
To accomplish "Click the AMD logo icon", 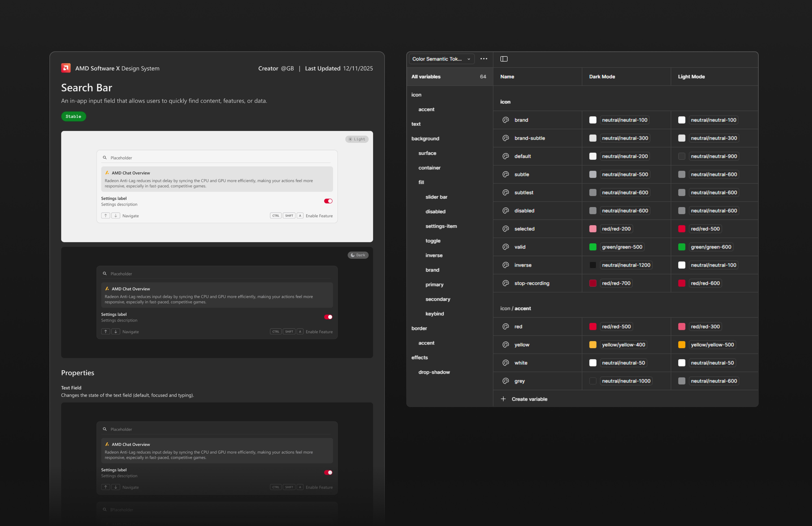I will coord(66,68).
